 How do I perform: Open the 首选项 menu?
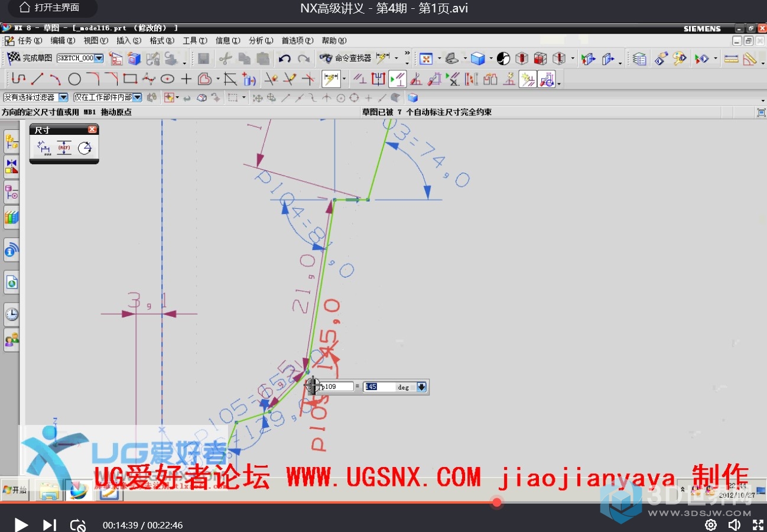(x=297, y=41)
